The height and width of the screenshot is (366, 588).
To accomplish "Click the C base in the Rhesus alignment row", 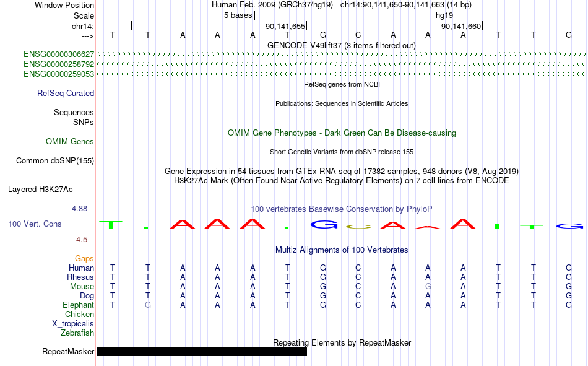I will (358, 277).
